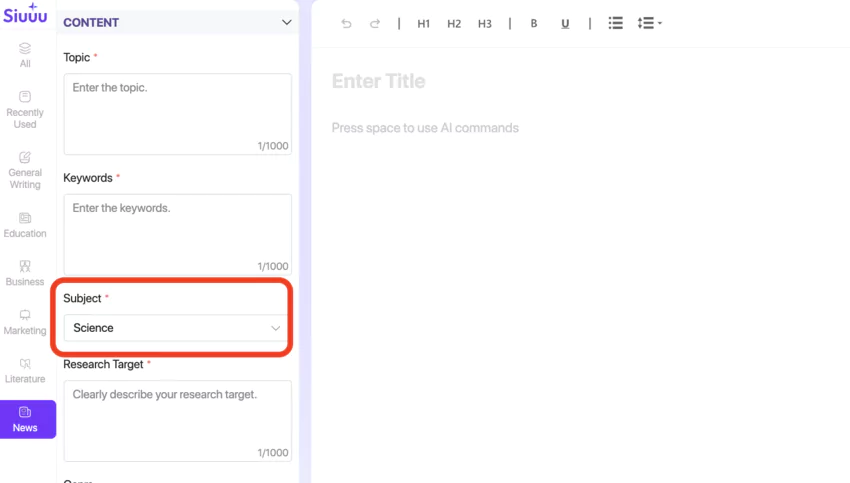Focus the Topic input field

click(x=177, y=114)
